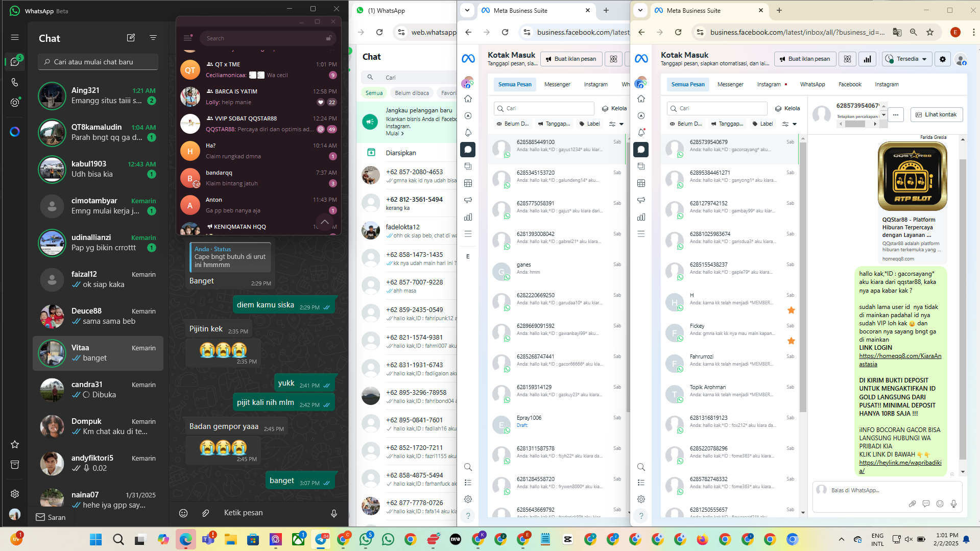Image resolution: width=980 pixels, height=551 pixels.
Task: Toggle star on H conversation
Action: coord(791,310)
